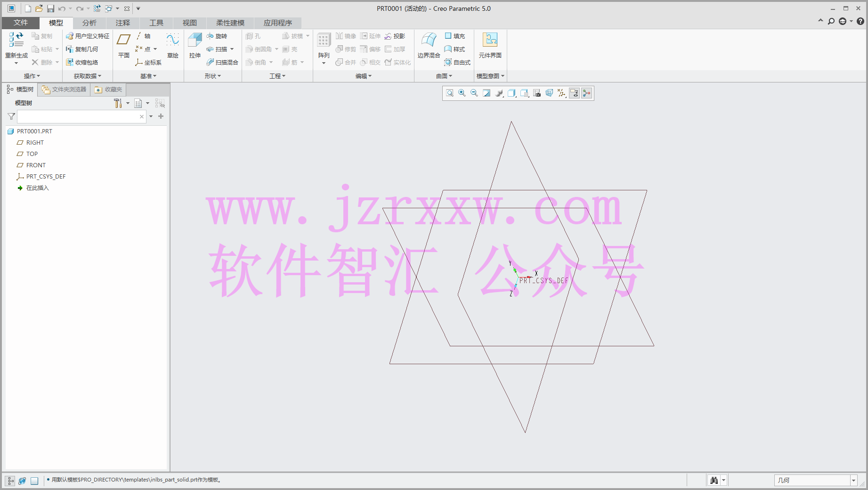Click the Zoom Out icon in graphics toolbar
This screenshot has height=490, width=868.
point(474,93)
